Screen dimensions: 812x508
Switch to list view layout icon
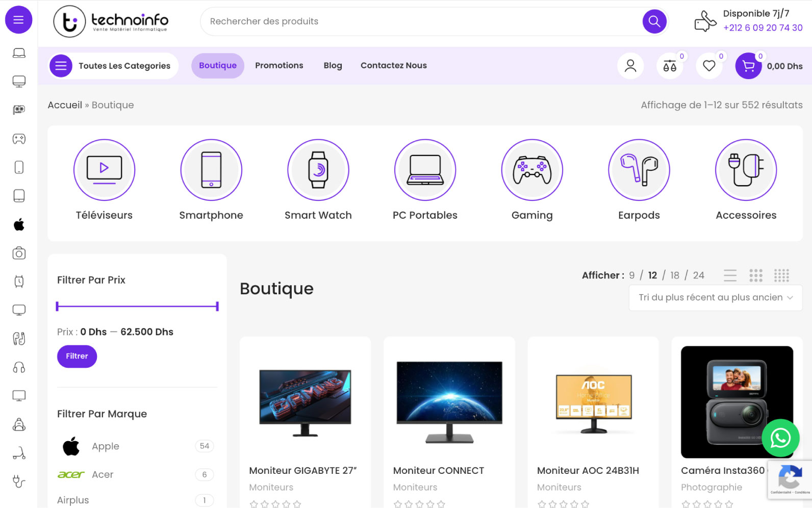[x=730, y=275]
